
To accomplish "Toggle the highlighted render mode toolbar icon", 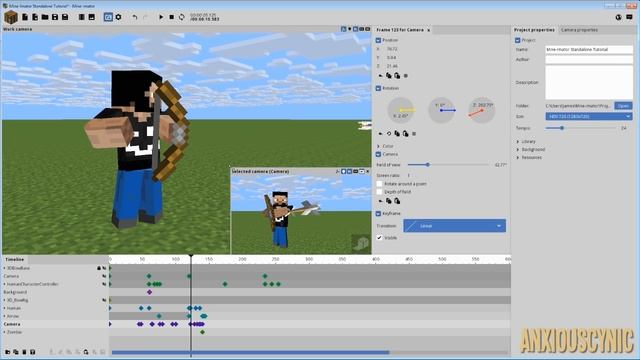I will coord(108,17).
